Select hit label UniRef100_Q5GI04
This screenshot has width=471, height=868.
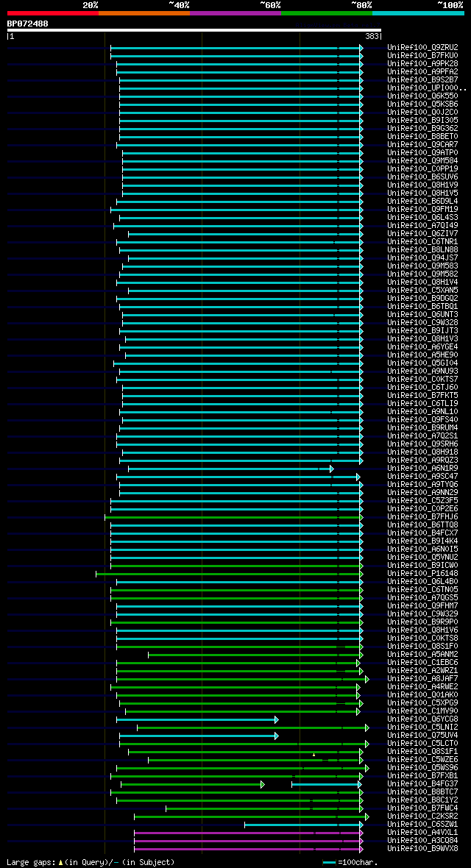pos(422,363)
